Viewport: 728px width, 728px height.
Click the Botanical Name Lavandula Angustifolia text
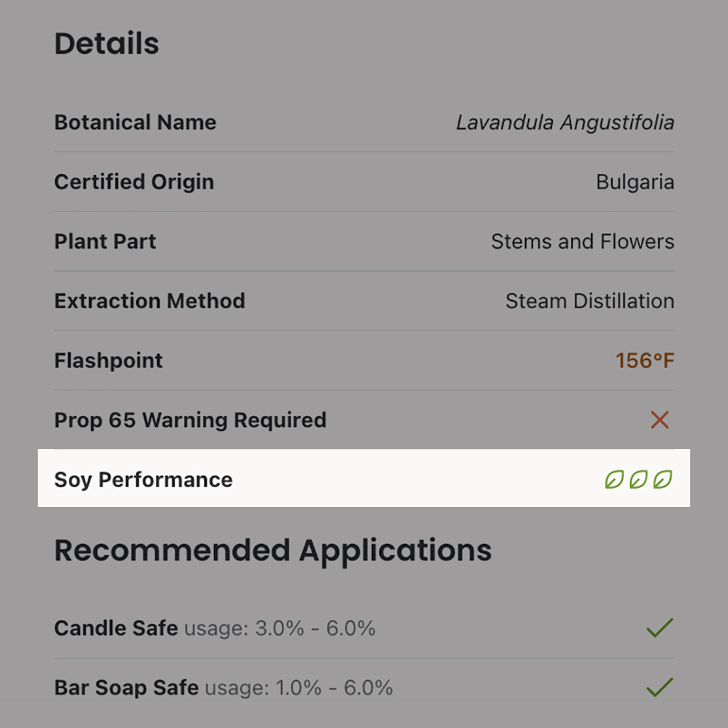[565, 122]
